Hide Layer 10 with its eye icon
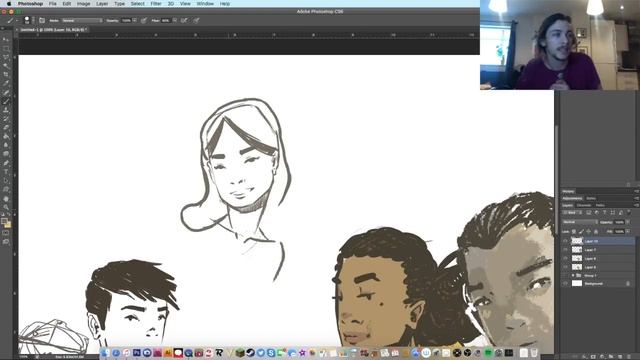 (x=566, y=241)
